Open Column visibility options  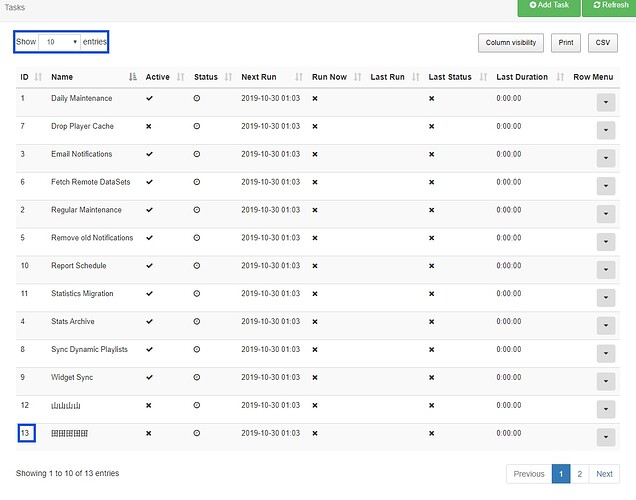[511, 43]
